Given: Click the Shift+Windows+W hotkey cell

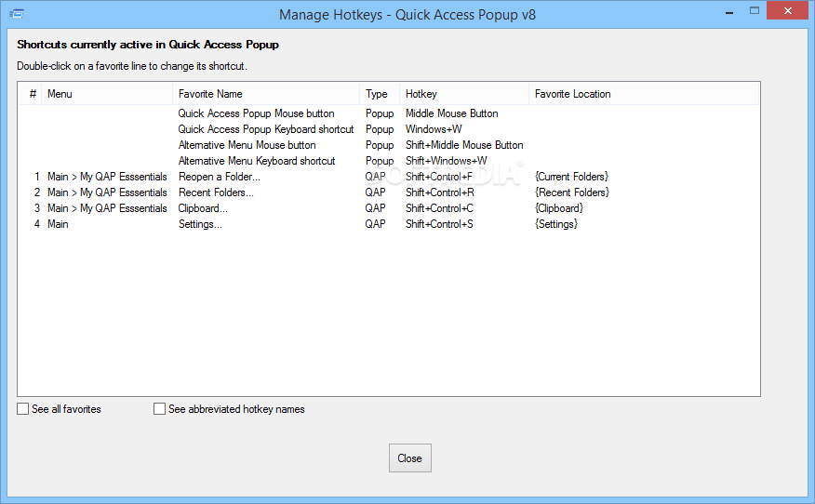Looking at the screenshot, I should tap(446, 161).
